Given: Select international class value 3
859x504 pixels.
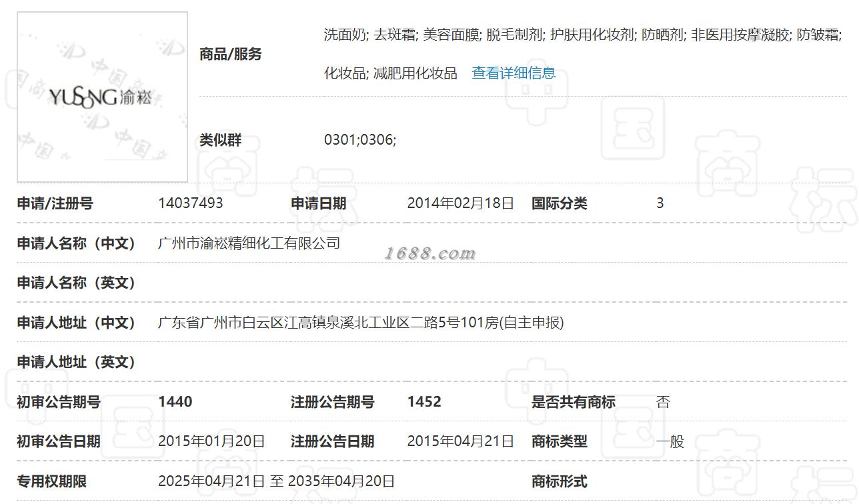Looking at the screenshot, I should tap(660, 203).
